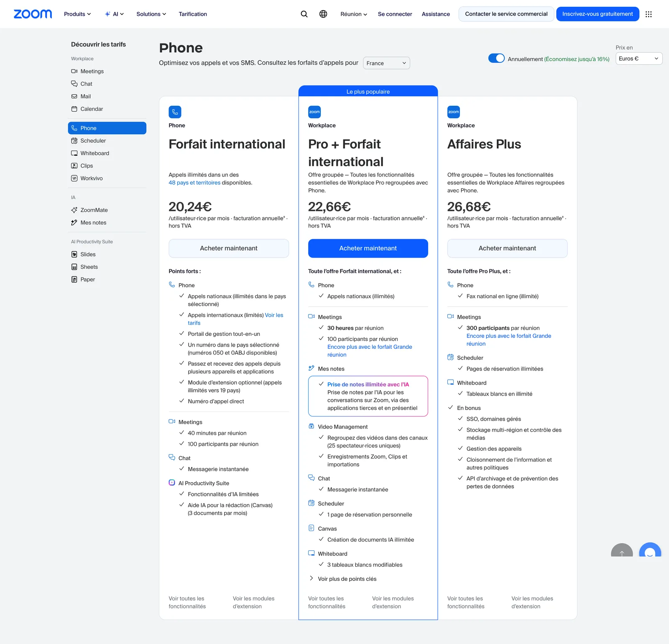Expand the Réunion menu
Screen dimensions: 669x644
click(354, 14)
